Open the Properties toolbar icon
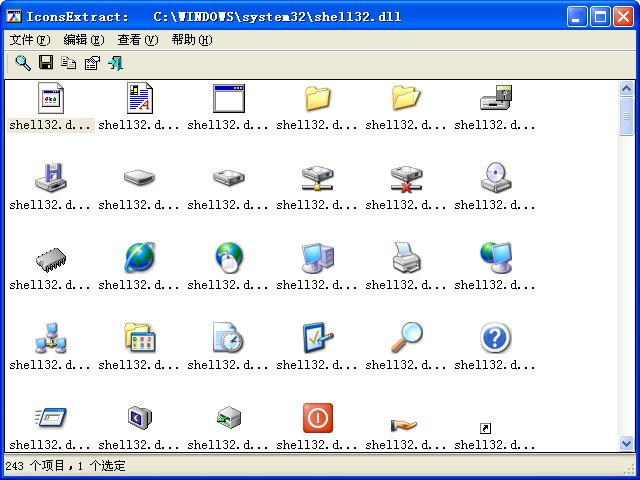Viewport: 640px width, 480px height. (x=92, y=63)
